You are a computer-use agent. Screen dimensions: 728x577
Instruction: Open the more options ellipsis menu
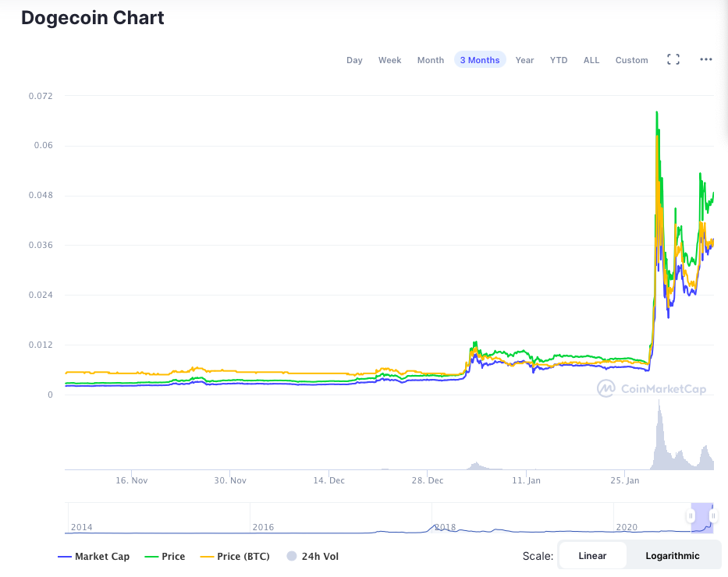(x=705, y=59)
